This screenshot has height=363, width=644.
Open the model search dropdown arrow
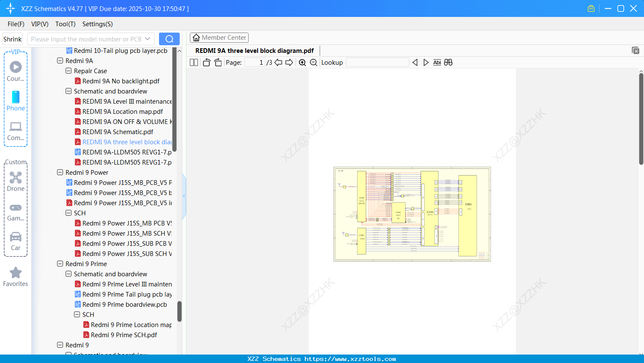[x=148, y=38]
